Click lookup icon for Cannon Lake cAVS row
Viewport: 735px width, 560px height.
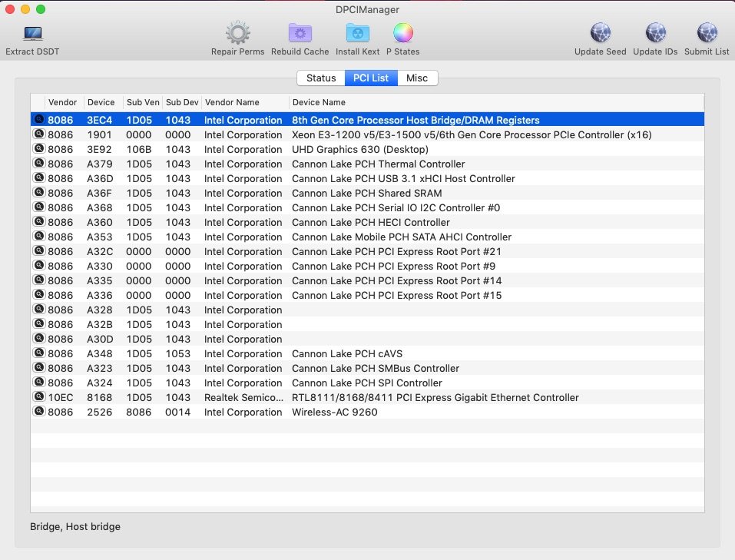39,353
